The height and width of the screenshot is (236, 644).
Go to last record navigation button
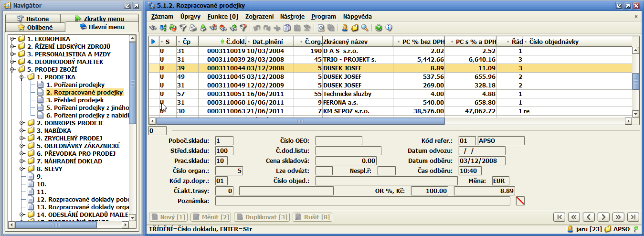tap(633, 217)
